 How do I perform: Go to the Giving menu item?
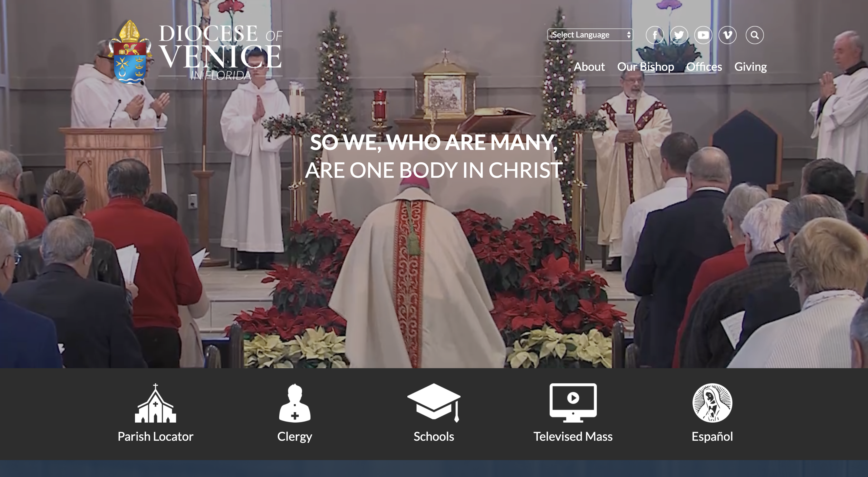click(x=750, y=67)
